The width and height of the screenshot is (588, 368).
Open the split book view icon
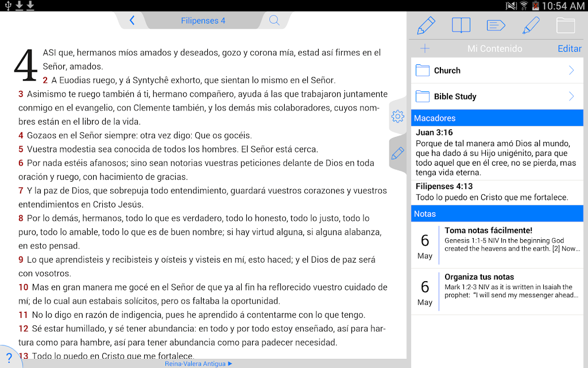click(461, 25)
